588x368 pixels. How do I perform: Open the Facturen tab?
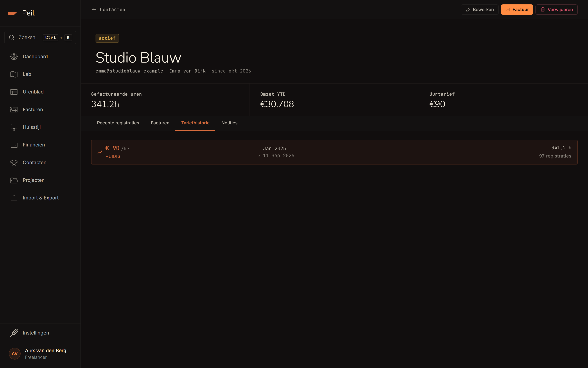point(160,123)
